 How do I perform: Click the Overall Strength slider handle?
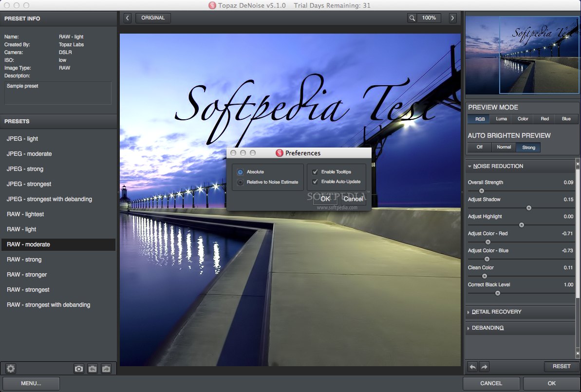pyautogui.click(x=482, y=191)
